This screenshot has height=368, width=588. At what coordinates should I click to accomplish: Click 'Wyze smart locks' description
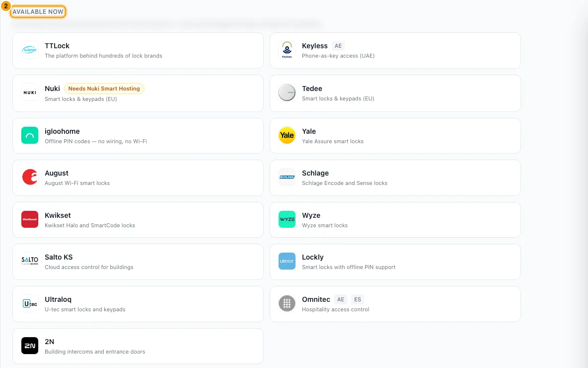pyautogui.click(x=325, y=225)
